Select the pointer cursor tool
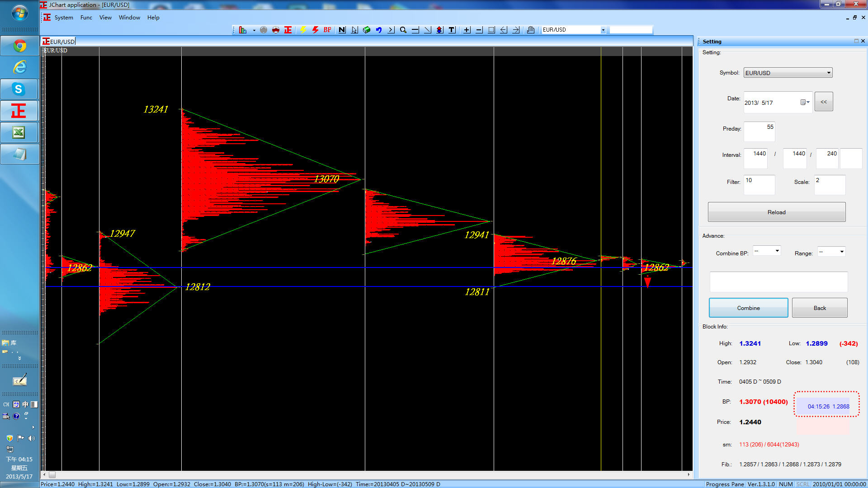The width and height of the screenshot is (868, 488). (354, 30)
